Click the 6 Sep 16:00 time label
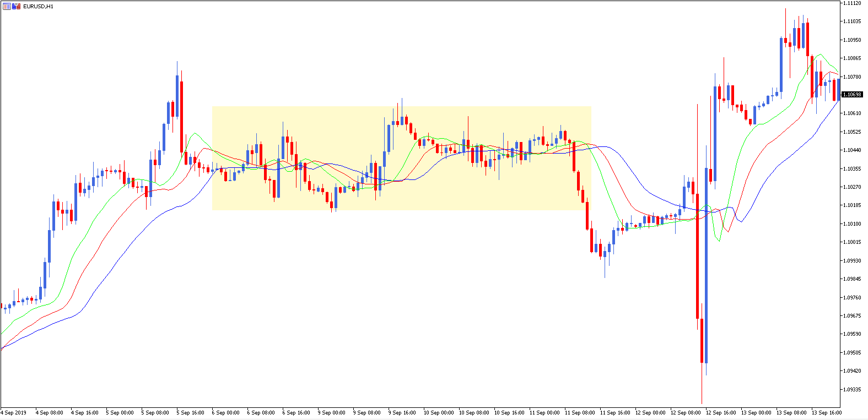868x420 pixels. [296, 412]
